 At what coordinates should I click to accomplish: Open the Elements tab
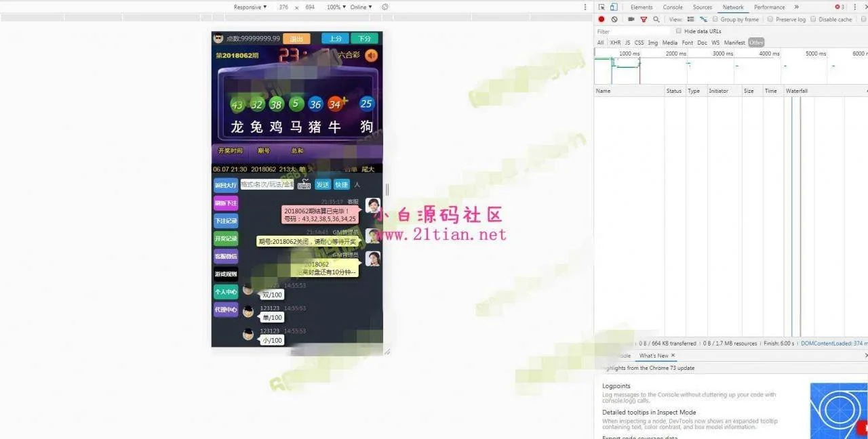642,7
